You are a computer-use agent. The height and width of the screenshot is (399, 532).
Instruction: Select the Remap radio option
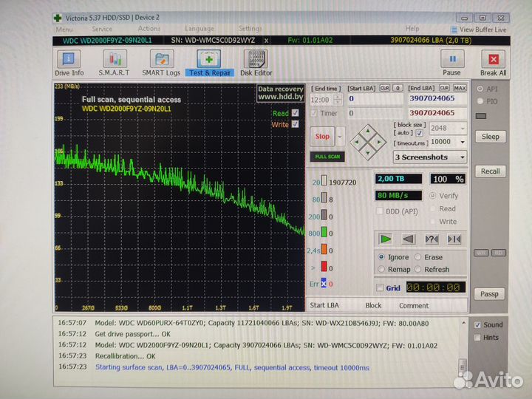381,269
